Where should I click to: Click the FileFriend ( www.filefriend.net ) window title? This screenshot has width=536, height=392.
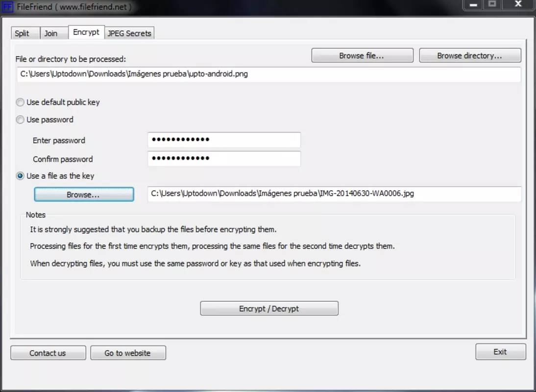[x=74, y=7]
